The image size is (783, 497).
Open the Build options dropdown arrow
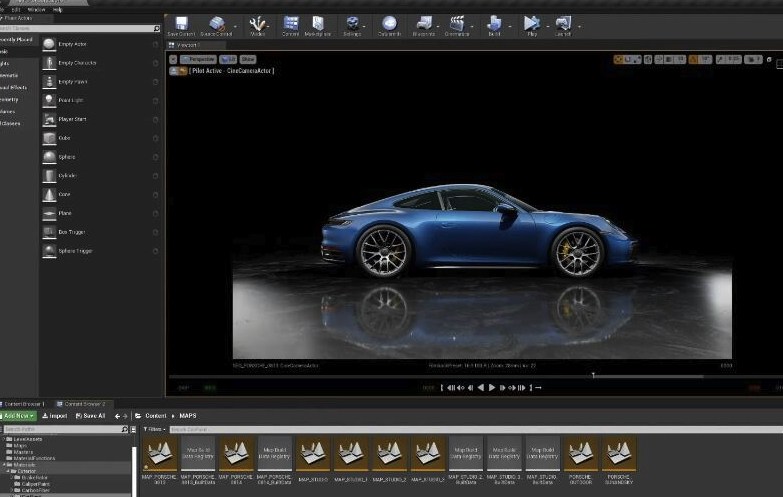pos(510,26)
